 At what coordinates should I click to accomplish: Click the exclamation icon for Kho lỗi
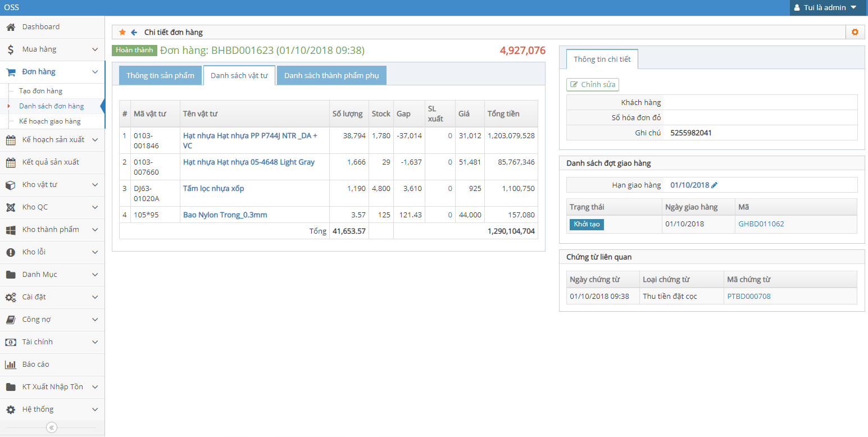[11, 252]
